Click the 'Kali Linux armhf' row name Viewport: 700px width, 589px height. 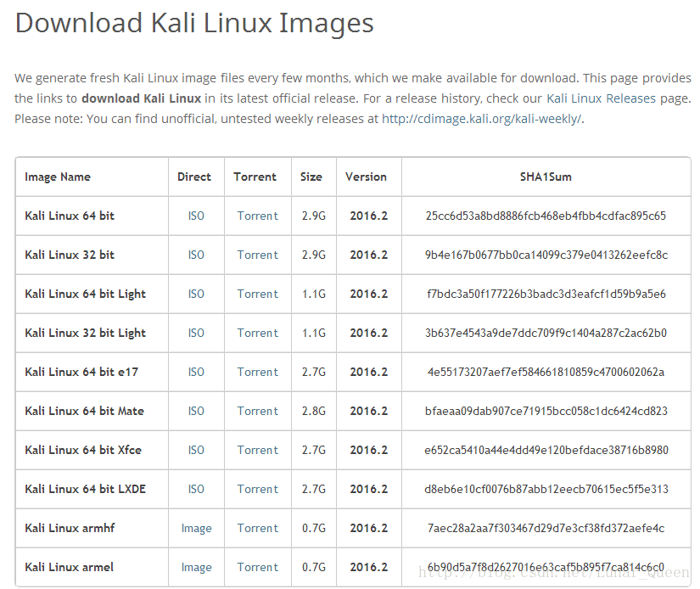[70, 528]
